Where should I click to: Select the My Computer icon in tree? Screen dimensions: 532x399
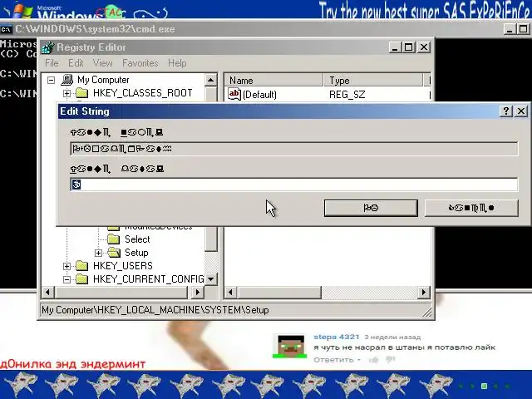[66, 80]
